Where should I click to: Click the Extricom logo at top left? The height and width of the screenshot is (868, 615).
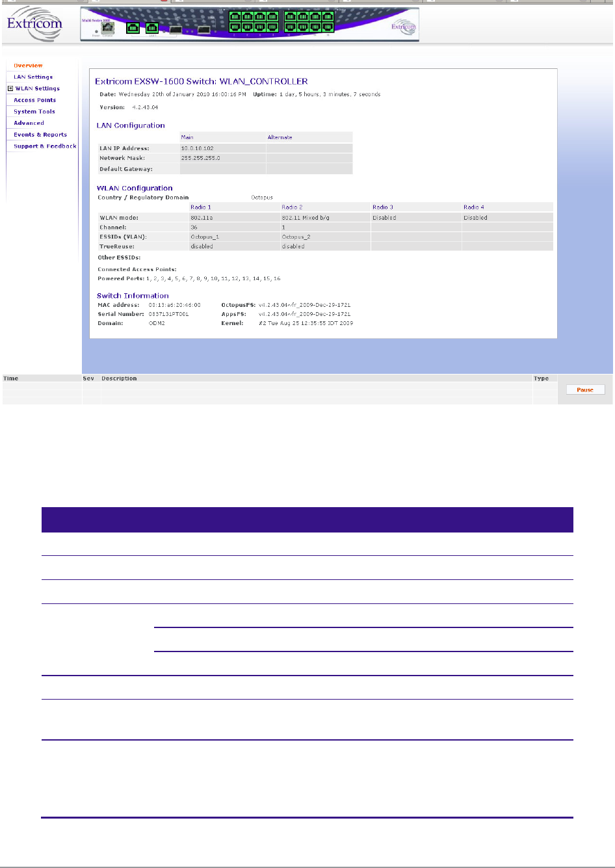pos(34,25)
